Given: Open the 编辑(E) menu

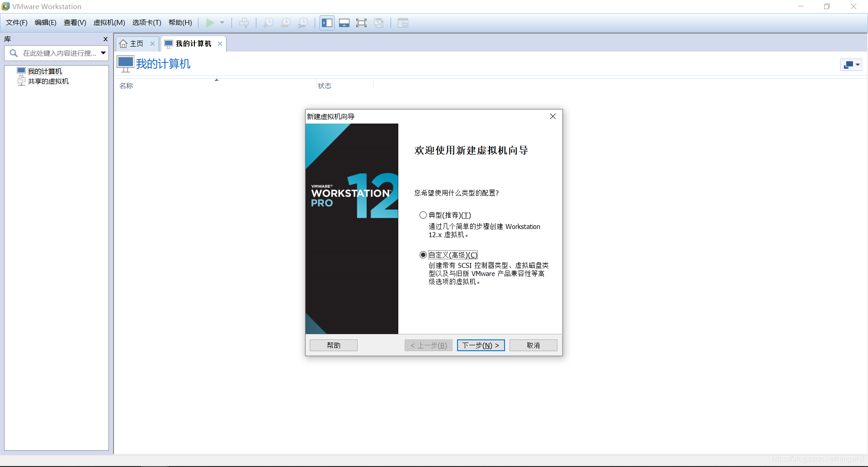Looking at the screenshot, I should pyautogui.click(x=46, y=23).
